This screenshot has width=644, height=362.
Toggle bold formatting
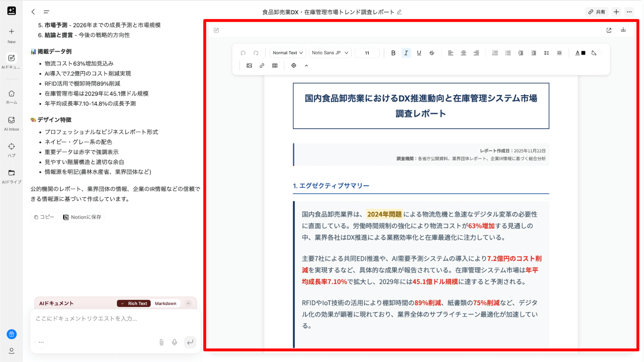point(393,53)
